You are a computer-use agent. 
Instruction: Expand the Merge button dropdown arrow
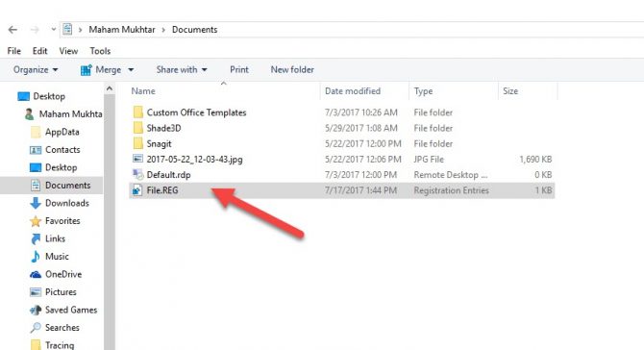click(x=131, y=70)
